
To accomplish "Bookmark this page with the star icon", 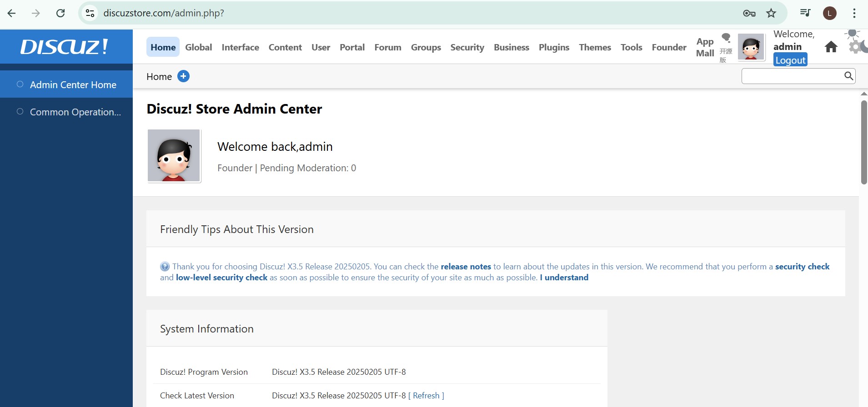I will [771, 13].
